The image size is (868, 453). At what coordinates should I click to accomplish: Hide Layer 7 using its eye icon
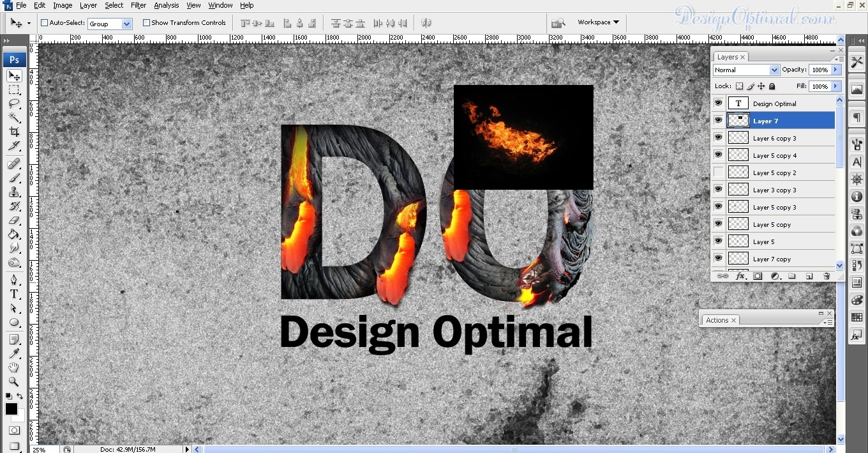719,120
